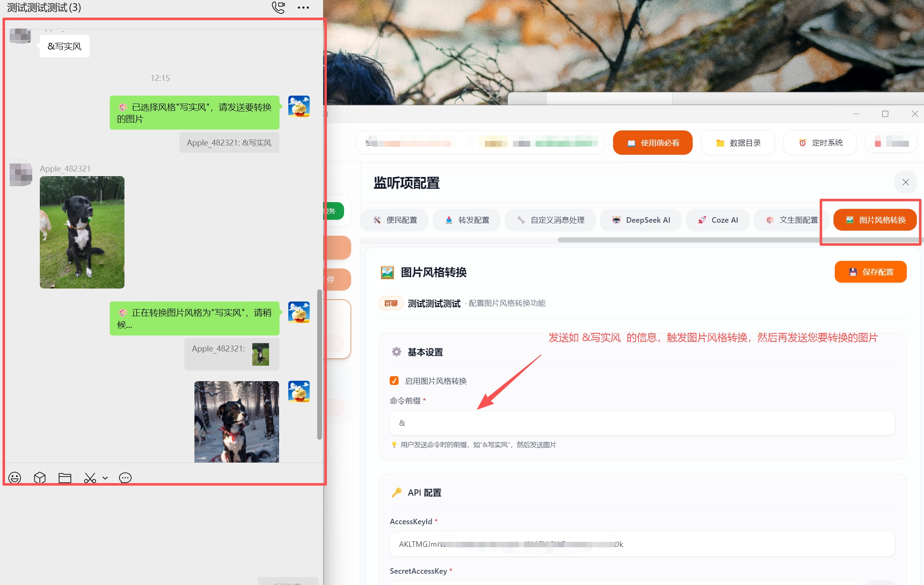924x585 pixels.
Task: Open the chat history bubble icon
Action: (125, 478)
